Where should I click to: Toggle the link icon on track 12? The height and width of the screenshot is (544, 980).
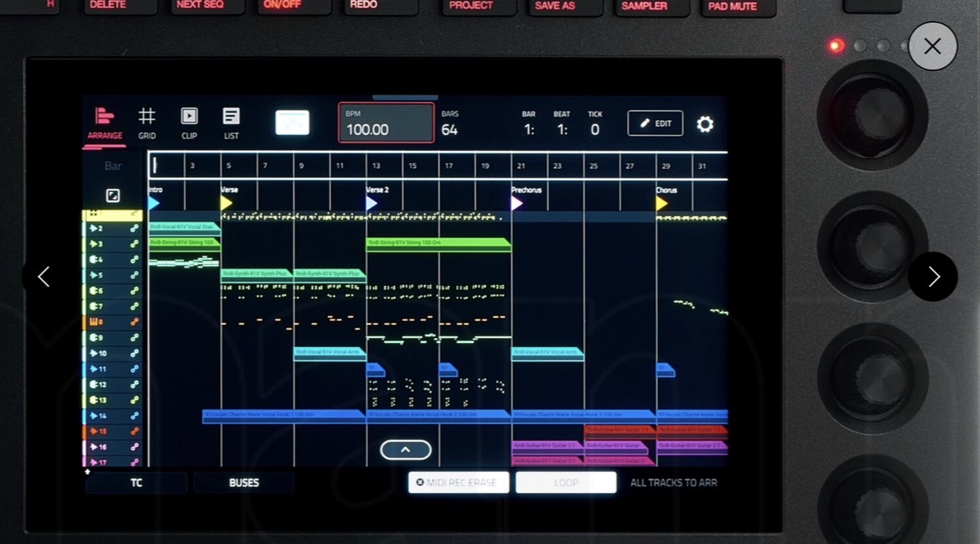pos(134,385)
